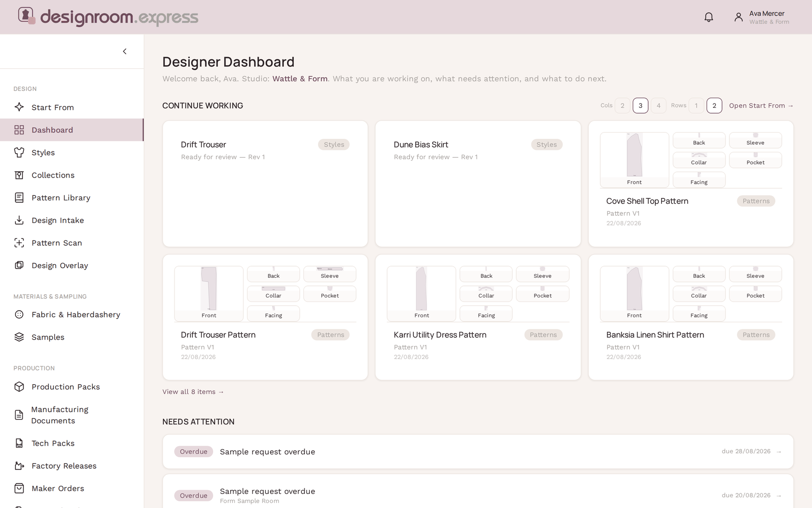Image resolution: width=812 pixels, height=508 pixels.
Task: Click the Production Packs box icon
Action: [19, 387]
